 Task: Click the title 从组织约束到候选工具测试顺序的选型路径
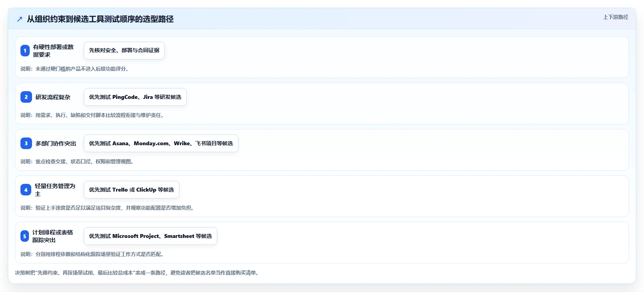[100, 19]
